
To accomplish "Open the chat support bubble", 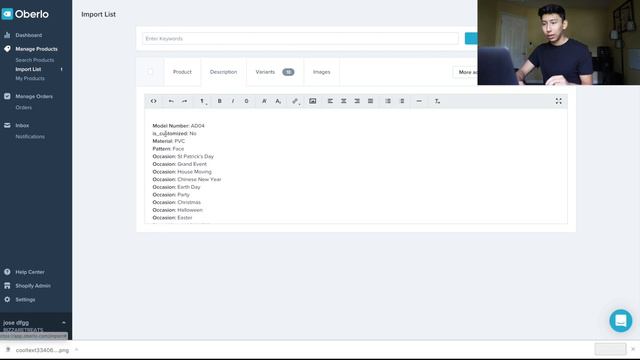I will tap(620, 320).
